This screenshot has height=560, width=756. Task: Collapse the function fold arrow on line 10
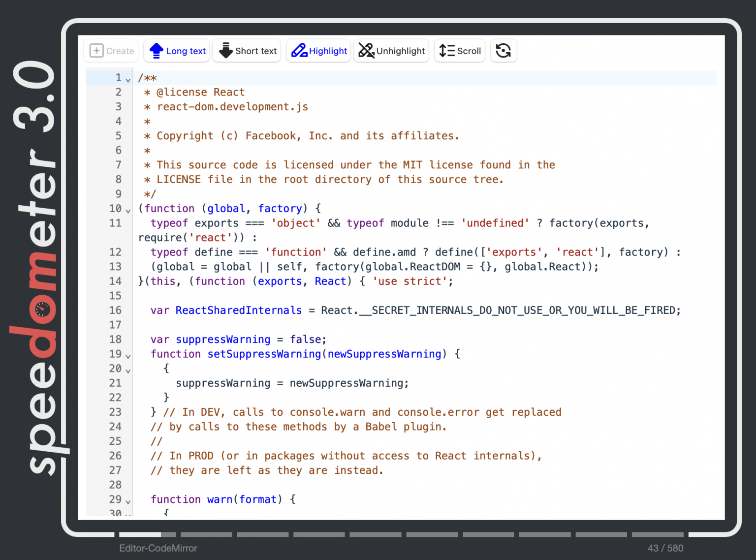[x=128, y=210]
